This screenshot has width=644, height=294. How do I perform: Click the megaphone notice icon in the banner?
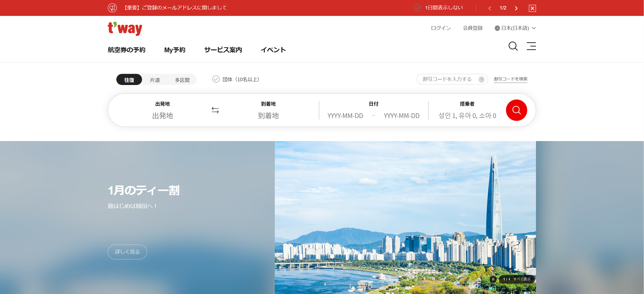(112, 8)
